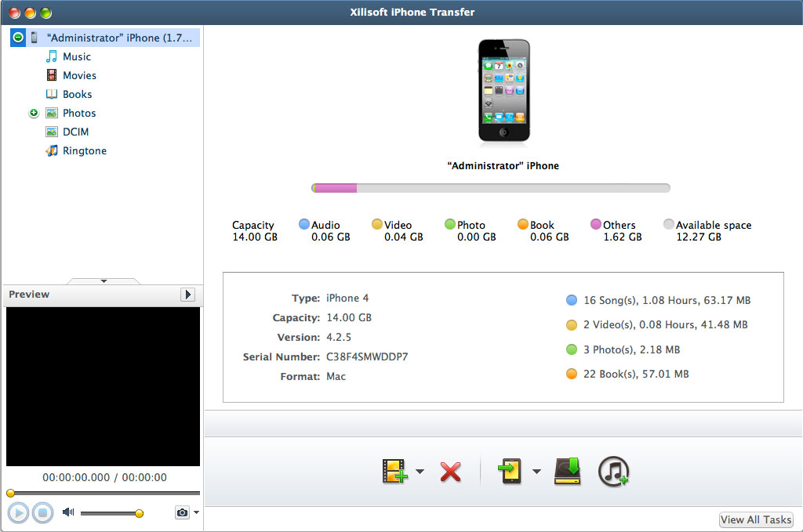Click "22 Book(s), 57.01 MB" entry
Screen dimensions: 803x532
(636, 375)
